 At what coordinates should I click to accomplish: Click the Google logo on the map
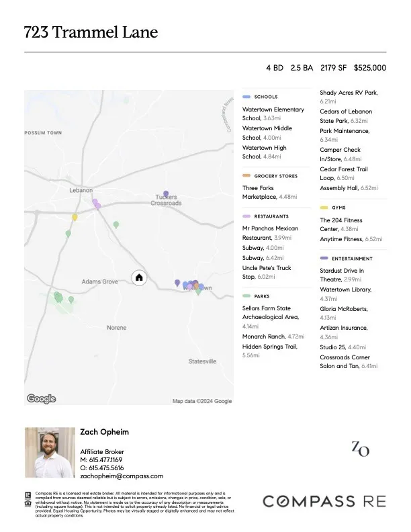point(41,398)
